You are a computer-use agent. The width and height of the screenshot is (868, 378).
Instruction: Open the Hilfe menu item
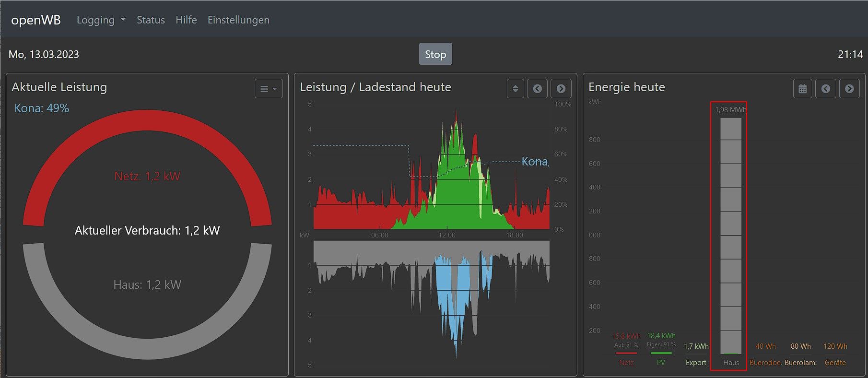[186, 20]
